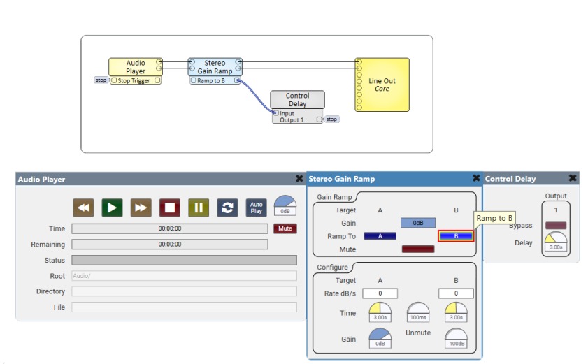Click the Ramp to B tooltip
This screenshot has height=364, width=588.
[494, 218]
